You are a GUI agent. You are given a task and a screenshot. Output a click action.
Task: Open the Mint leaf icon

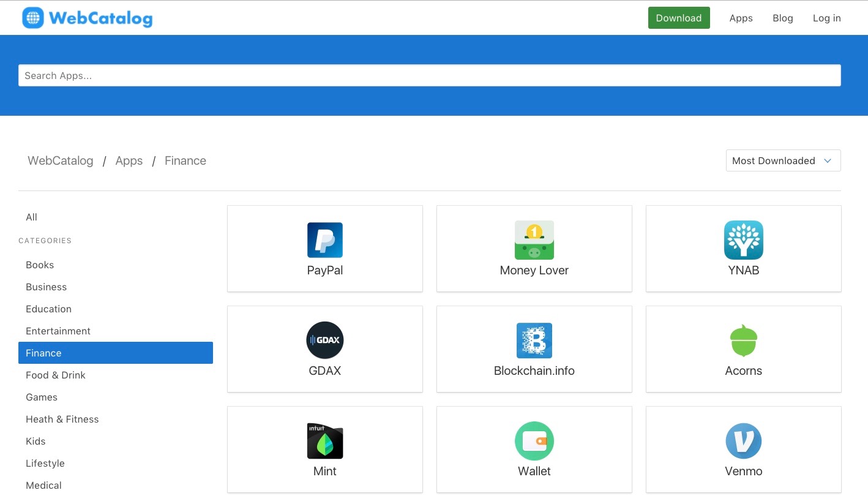(x=325, y=441)
